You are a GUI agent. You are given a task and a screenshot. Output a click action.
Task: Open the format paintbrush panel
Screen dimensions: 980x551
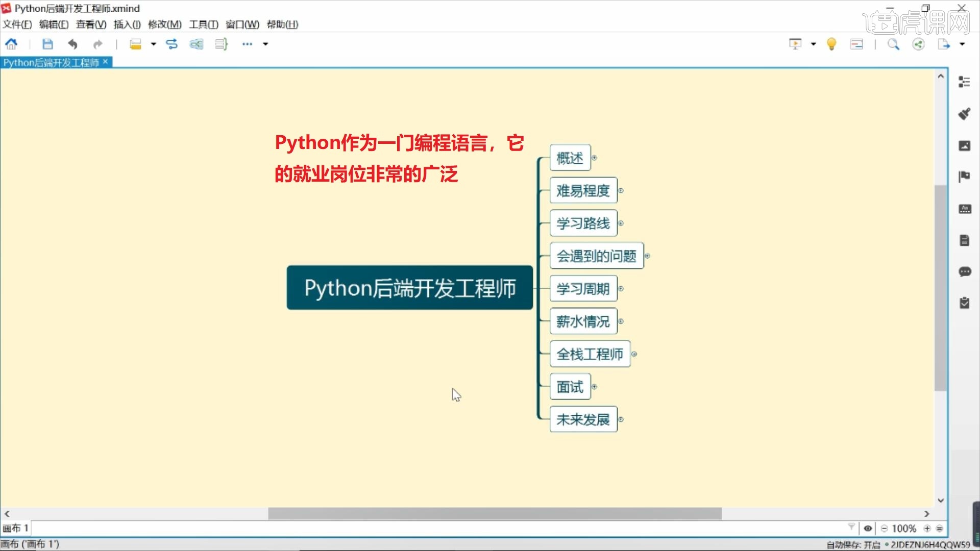pyautogui.click(x=964, y=113)
